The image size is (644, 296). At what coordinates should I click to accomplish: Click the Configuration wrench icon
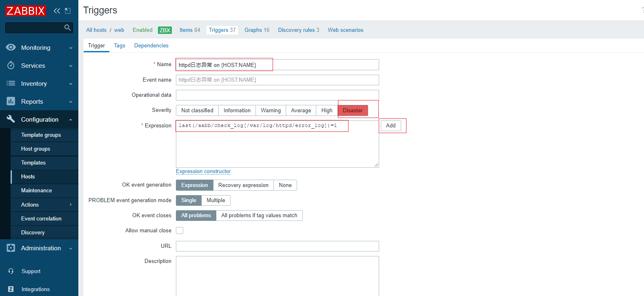pos(11,119)
